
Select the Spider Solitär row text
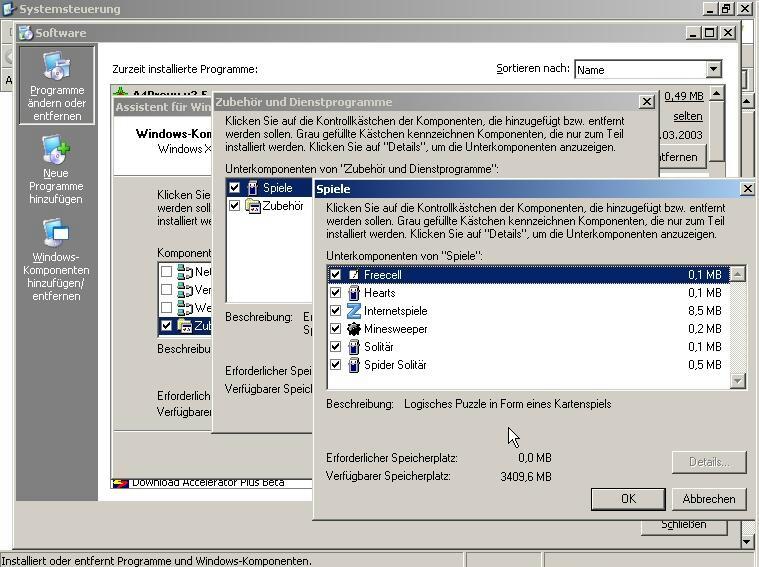click(x=395, y=365)
